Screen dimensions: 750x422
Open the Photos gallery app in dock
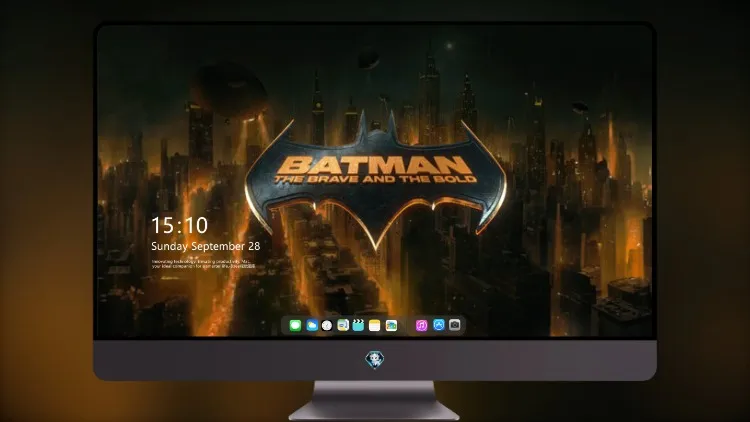coord(391,325)
